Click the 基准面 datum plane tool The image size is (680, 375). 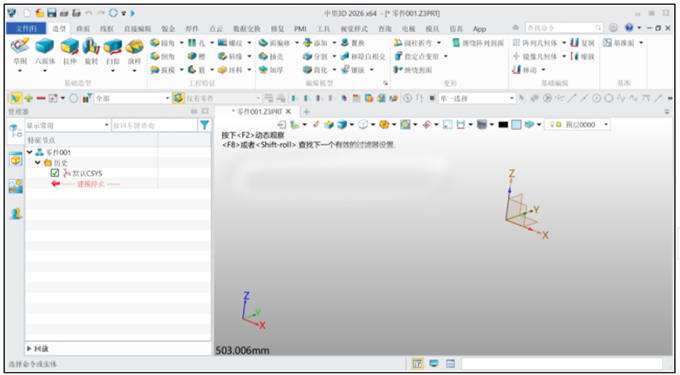click(x=619, y=43)
